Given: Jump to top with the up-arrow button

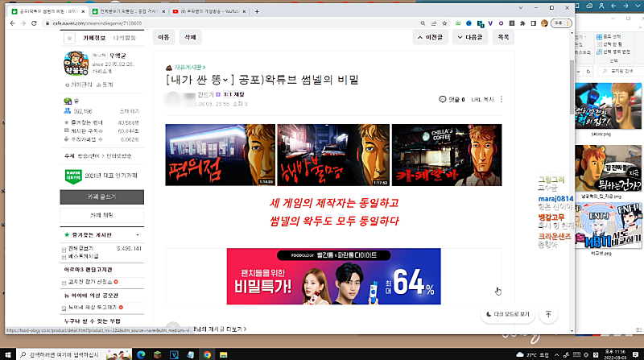Looking at the screenshot, I should pos(548,314).
